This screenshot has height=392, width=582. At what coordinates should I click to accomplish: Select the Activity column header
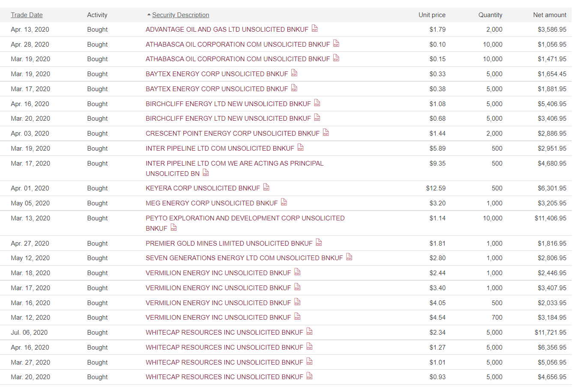click(x=97, y=15)
